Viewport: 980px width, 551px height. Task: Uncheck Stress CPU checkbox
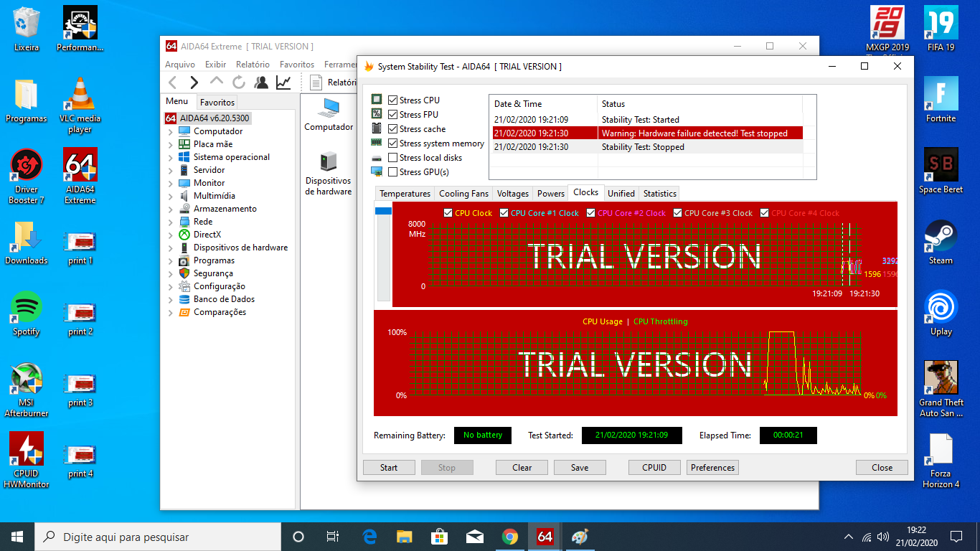pyautogui.click(x=392, y=100)
